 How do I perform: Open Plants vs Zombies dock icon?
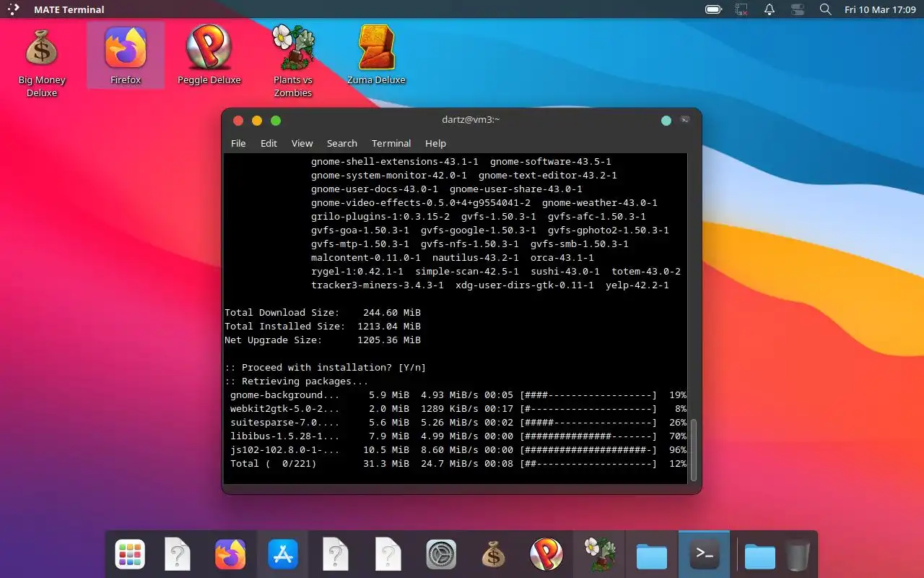[599, 555]
